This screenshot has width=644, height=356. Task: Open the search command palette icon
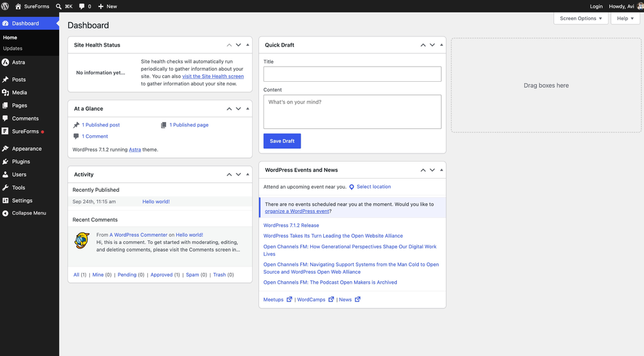coord(58,6)
